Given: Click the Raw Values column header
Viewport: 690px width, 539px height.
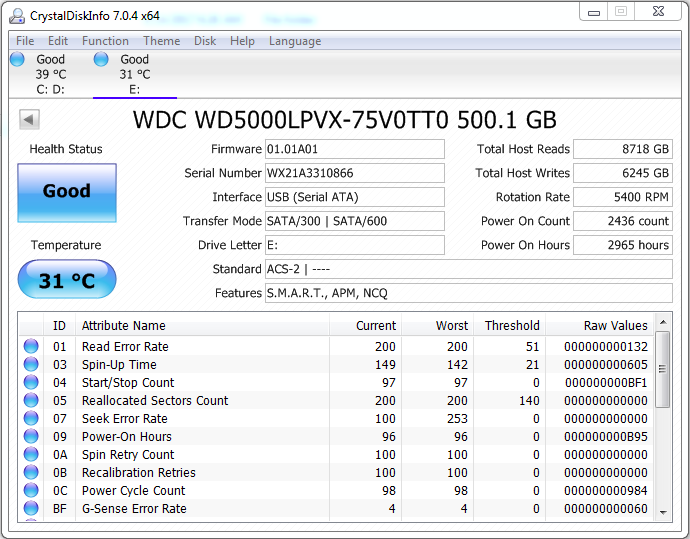Looking at the screenshot, I should pos(600,326).
